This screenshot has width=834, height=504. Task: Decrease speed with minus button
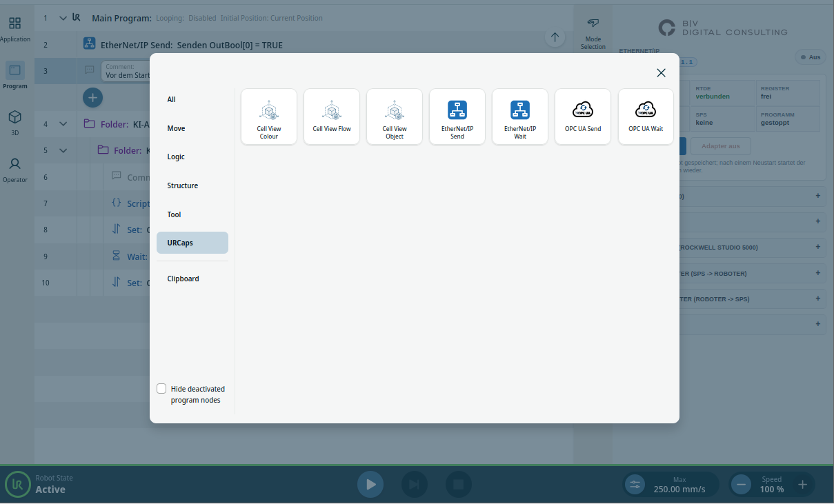(x=742, y=485)
